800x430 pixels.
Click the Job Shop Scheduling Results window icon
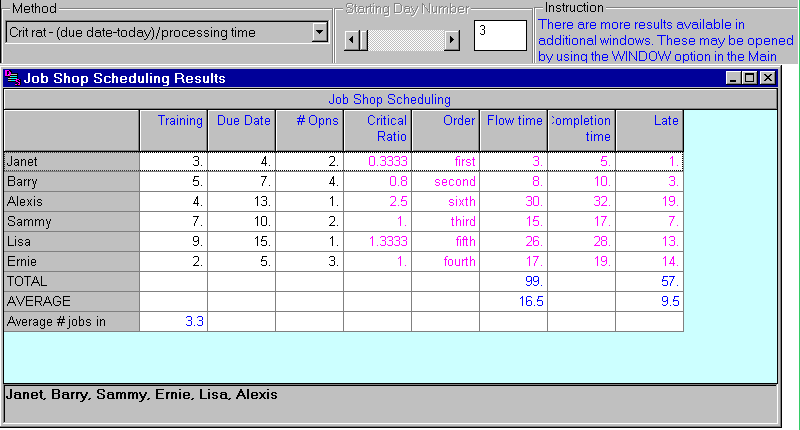[13, 78]
